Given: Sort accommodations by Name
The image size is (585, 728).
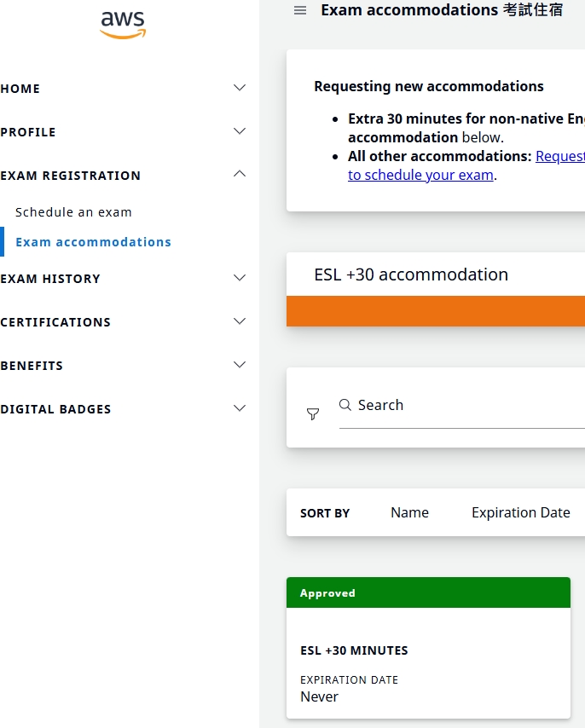Looking at the screenshot, I should click(409, 512).
